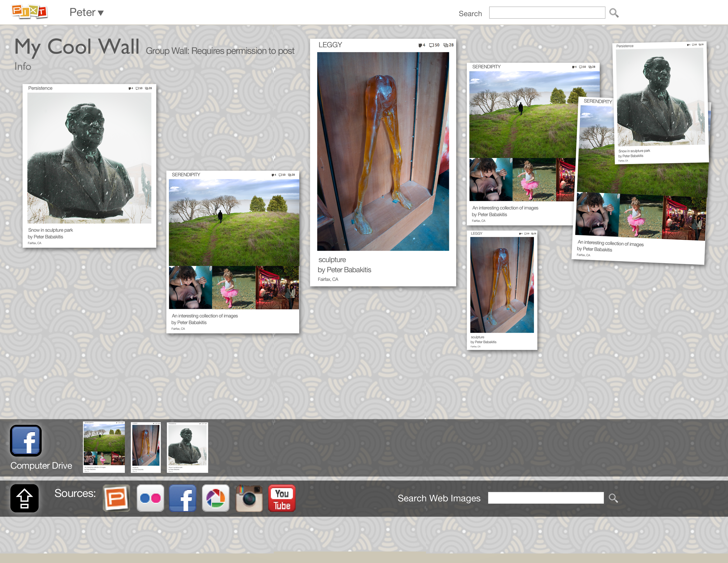
Task: Select the YouTube source icon
Action: 282,498
